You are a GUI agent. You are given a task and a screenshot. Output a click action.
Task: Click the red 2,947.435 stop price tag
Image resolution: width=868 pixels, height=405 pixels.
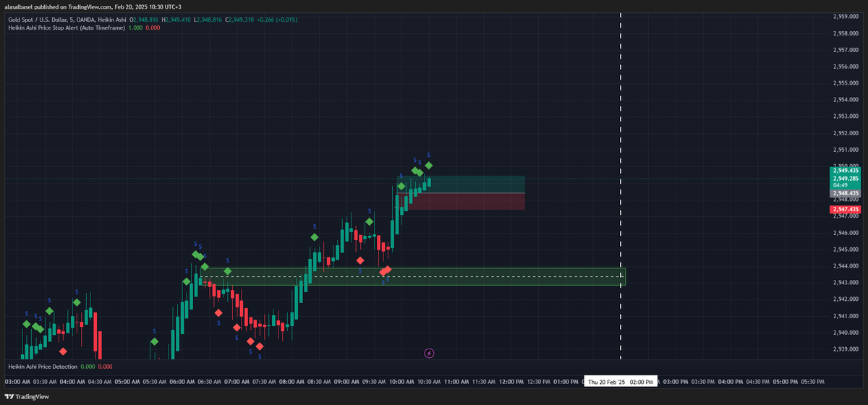845,209
